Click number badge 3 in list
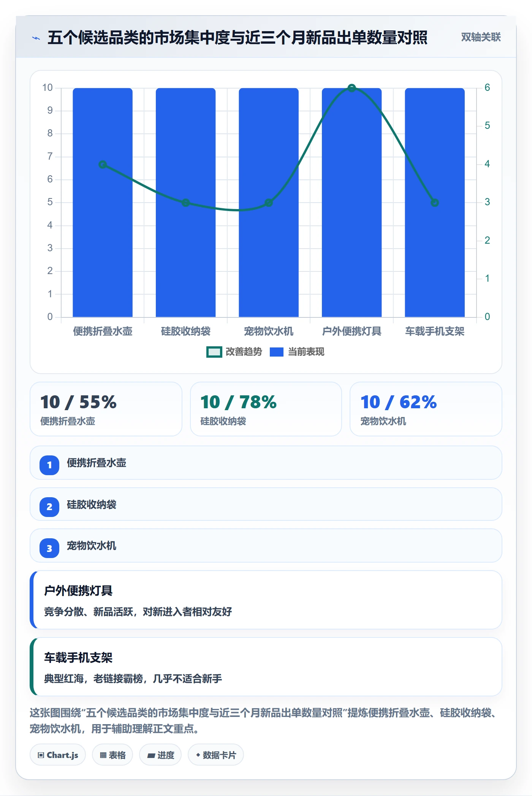This screenshot has height=796, width=532. pyautogui.click(x=49, y=548)
